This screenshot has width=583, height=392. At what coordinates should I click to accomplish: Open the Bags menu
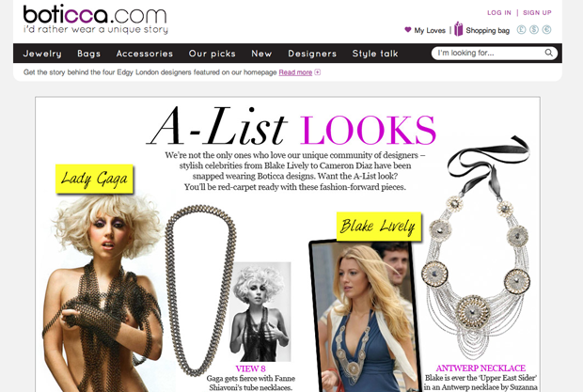pos(89,54)
